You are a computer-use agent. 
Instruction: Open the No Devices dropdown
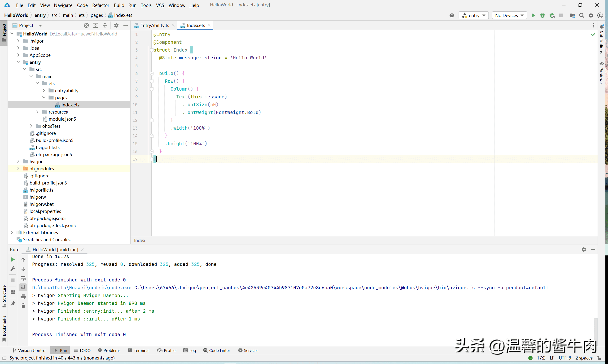pyautogui.click(x=509, y=15)
